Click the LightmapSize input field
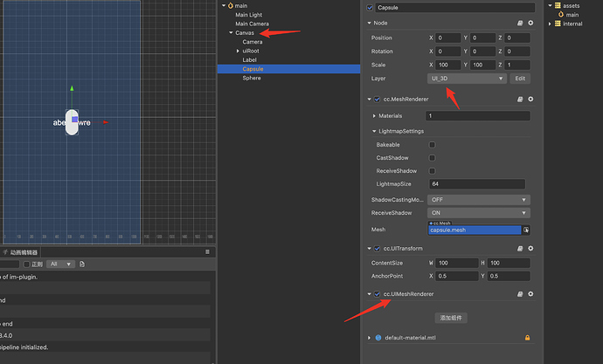This screenshot has height=364, width=603. (x=477, y=184)
